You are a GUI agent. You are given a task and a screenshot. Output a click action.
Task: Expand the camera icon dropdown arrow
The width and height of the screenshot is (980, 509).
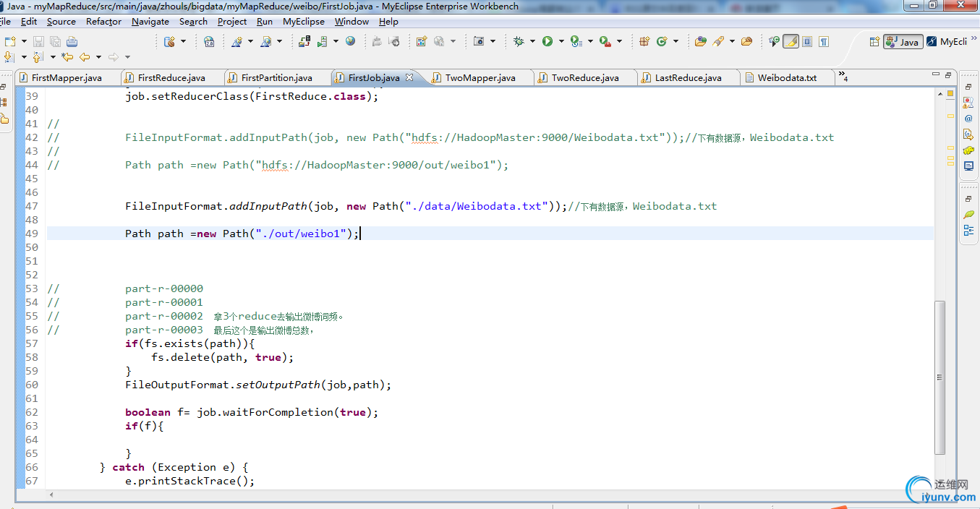coord(493,41)
